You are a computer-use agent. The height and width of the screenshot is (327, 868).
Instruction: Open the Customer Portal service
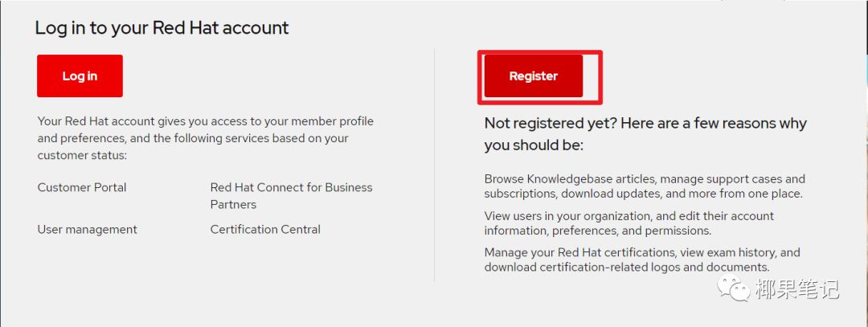pyautogui.click(x=82, y=187)
